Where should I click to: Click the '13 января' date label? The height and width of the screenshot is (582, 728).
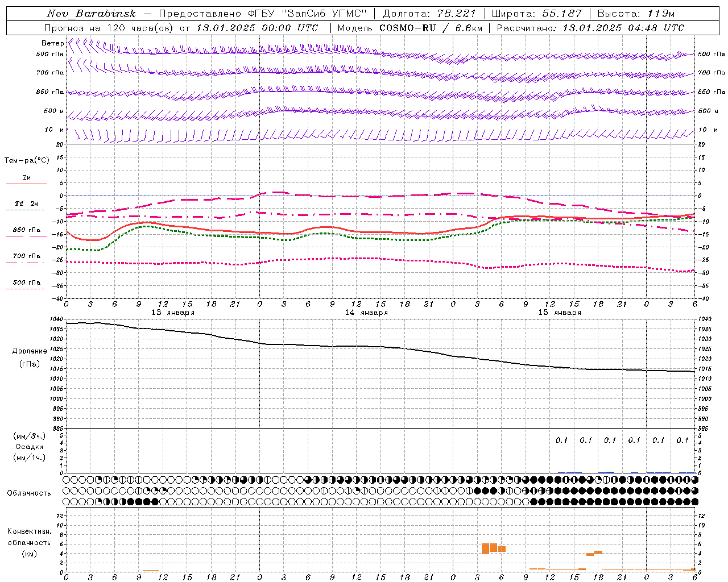tap(172, 313)
